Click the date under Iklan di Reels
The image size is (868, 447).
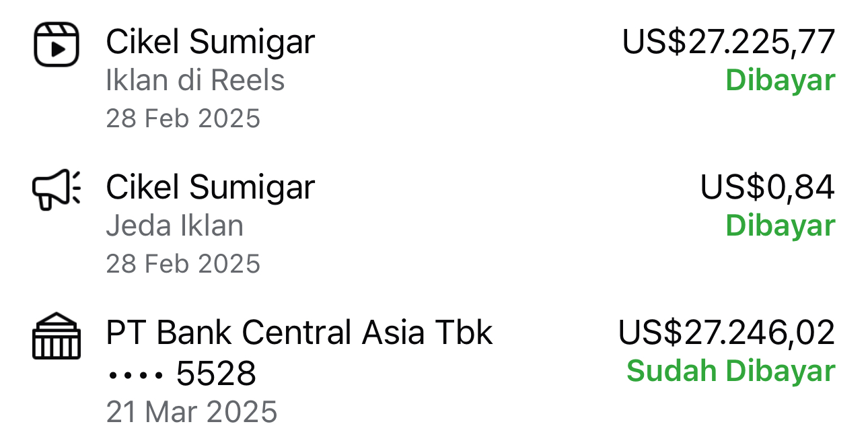183,118
